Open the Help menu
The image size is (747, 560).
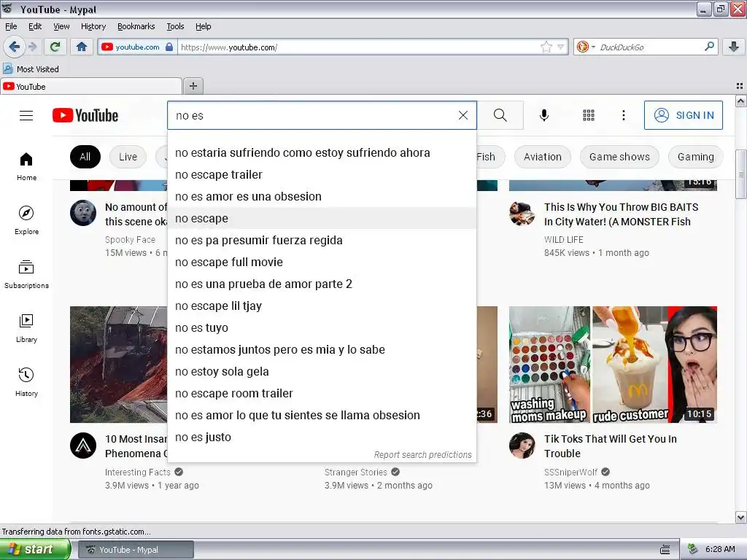203,26
